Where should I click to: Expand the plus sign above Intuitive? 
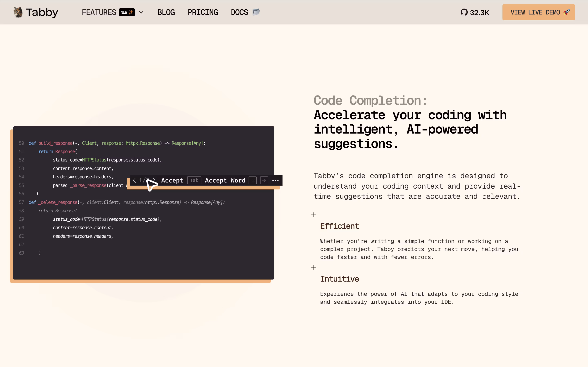(x=313, y=268)
